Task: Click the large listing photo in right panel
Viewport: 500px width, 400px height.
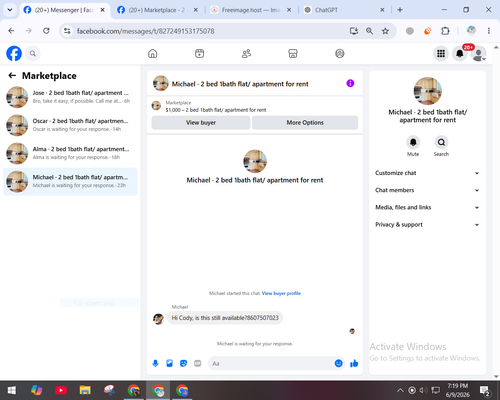Action: click(x=428, y=91)
